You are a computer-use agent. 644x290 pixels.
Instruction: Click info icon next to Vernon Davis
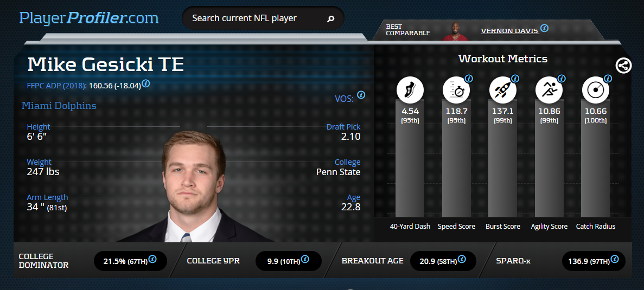tap(544, 28)
